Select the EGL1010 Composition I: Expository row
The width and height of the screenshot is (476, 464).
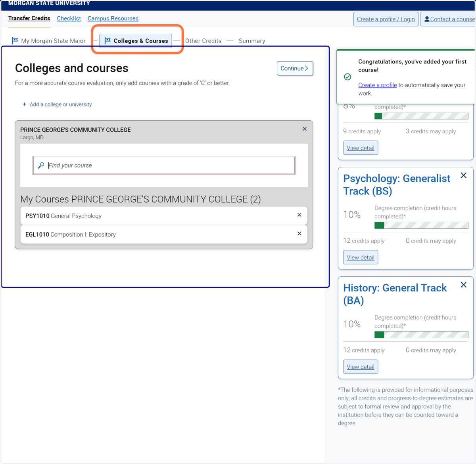(x=164, y=235)
